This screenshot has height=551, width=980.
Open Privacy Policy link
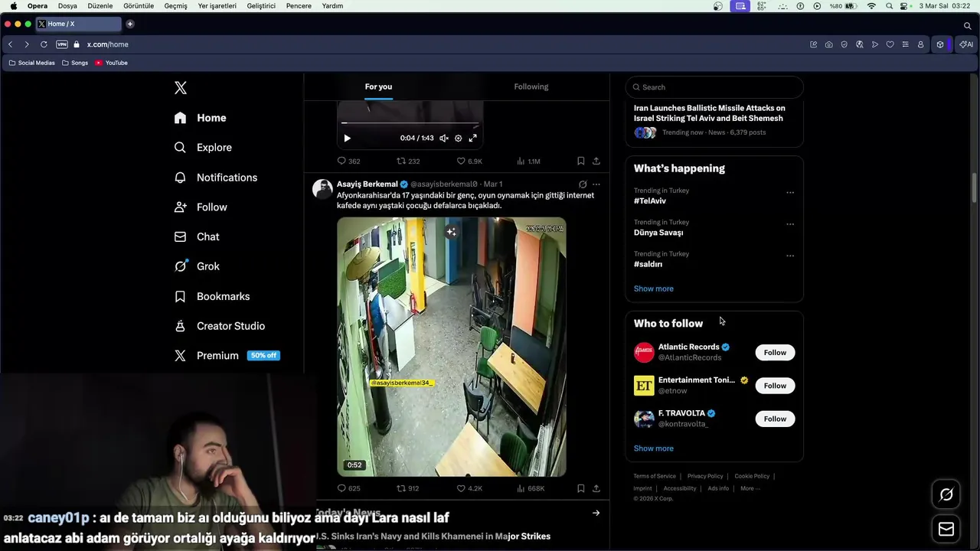705,476
